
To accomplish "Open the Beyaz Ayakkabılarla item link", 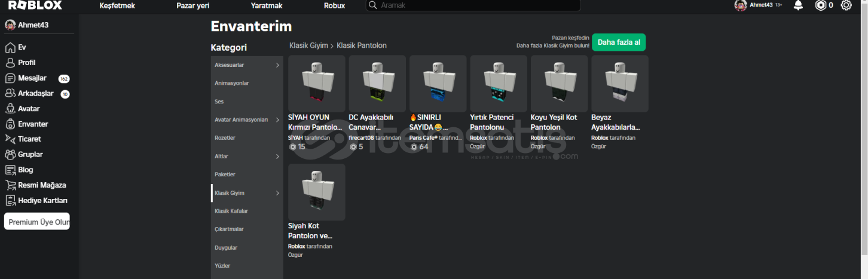I will click(616, 122).
